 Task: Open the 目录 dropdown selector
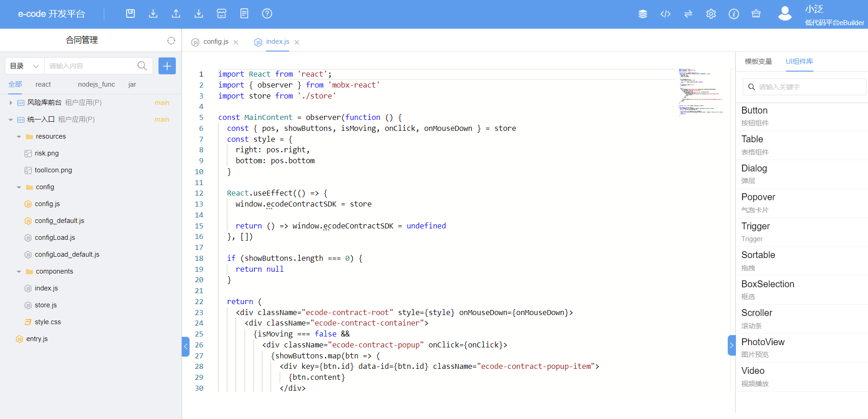tap(25, 66)
